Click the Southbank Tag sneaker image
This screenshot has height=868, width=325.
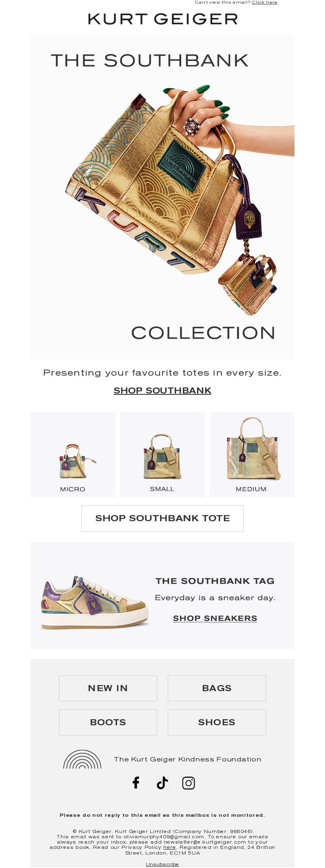95,603
